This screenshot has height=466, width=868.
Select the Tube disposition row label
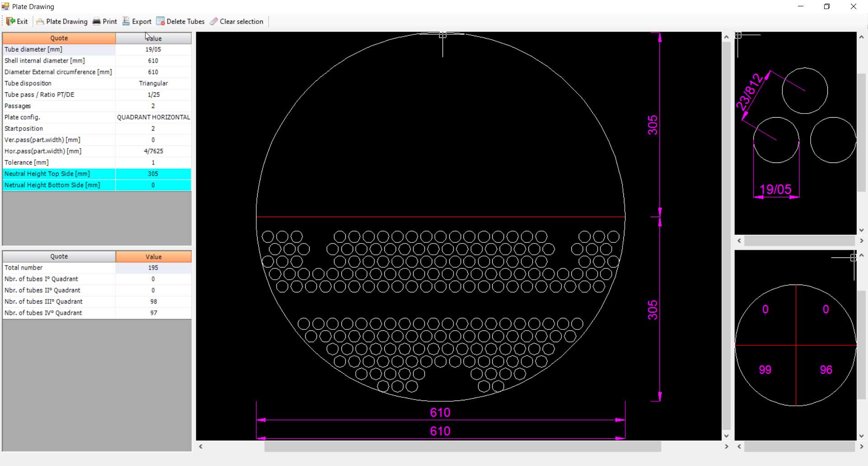(28, 83)
